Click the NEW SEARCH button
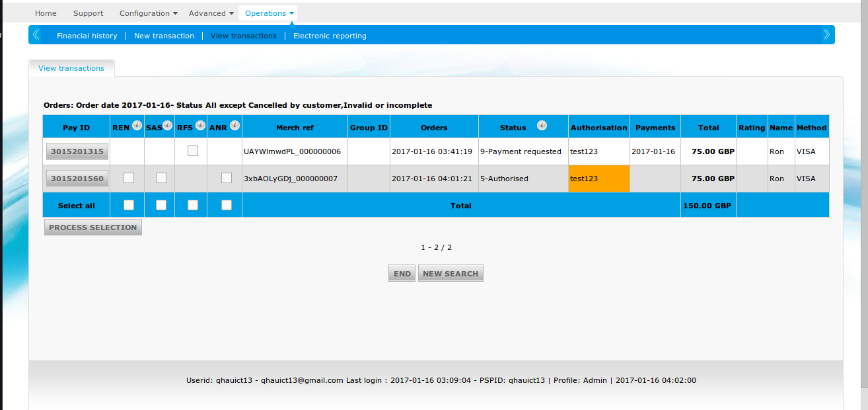868x410 pixels. (x=451, y=274)
